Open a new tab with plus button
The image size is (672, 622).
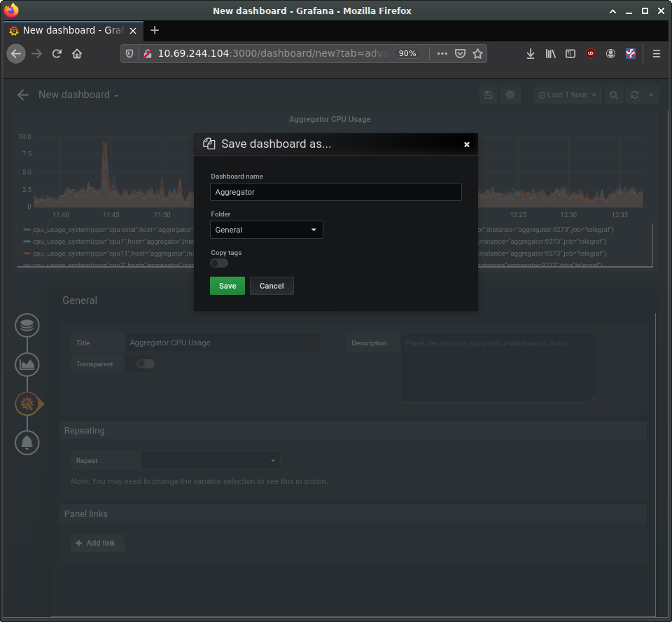click(155, 30)
